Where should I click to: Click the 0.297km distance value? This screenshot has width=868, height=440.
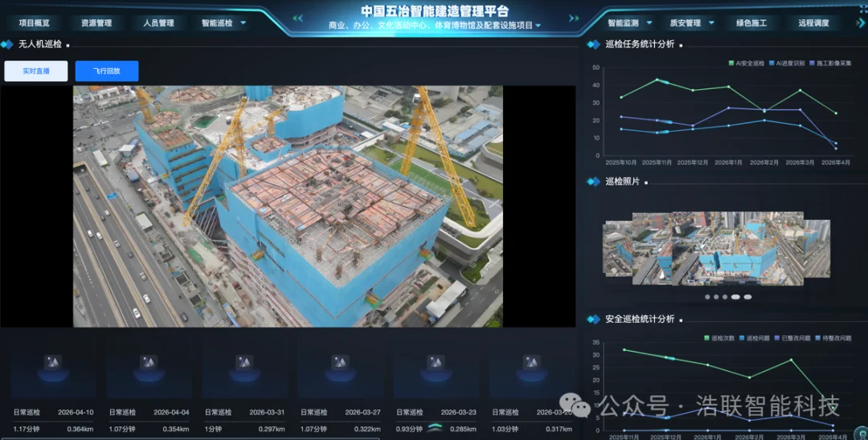click(272, 429)
